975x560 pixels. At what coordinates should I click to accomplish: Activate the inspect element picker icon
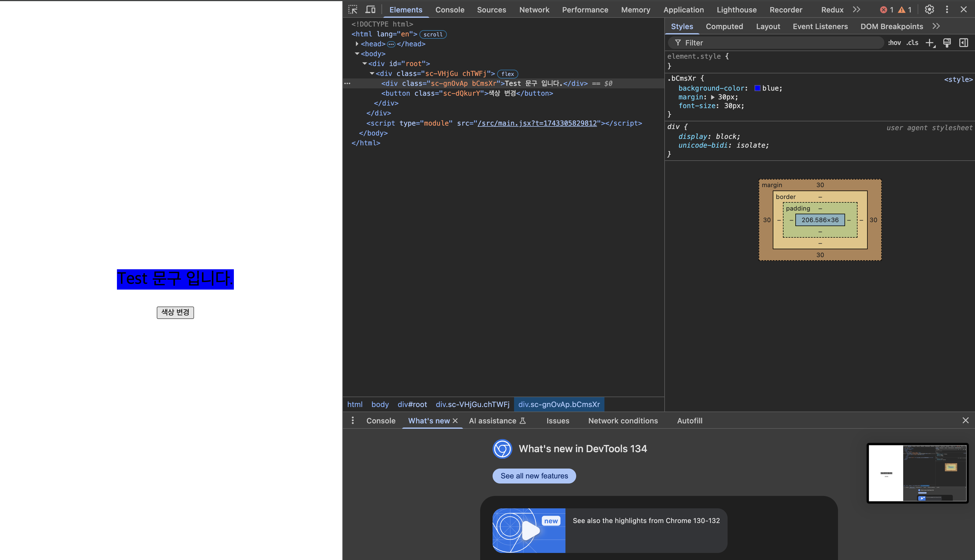353,10
